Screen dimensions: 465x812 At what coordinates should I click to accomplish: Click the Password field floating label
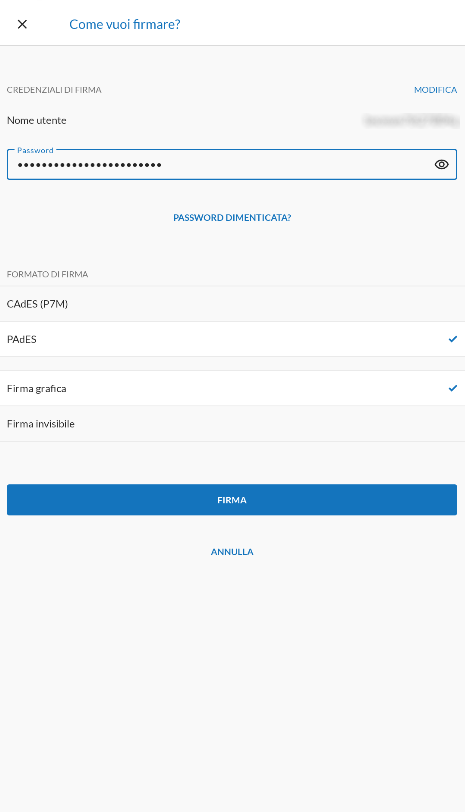click(35, 150)
